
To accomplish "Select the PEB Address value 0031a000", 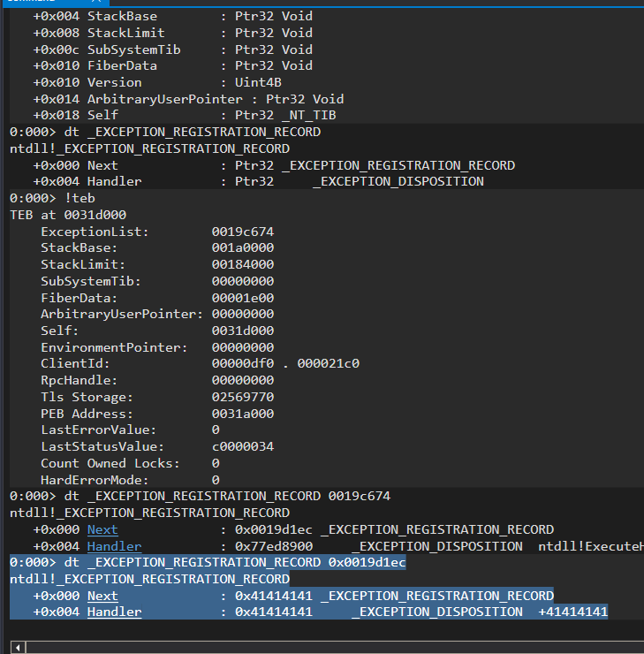I will click(x=242, y=414).
